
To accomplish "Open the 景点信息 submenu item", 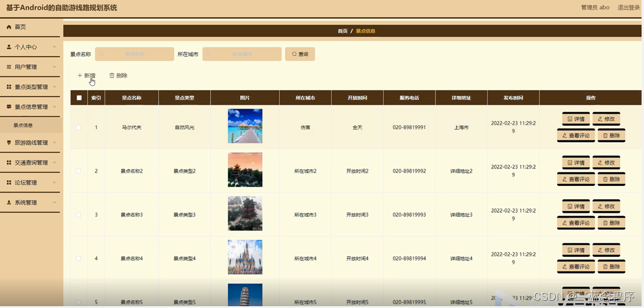I will [31, 126].
